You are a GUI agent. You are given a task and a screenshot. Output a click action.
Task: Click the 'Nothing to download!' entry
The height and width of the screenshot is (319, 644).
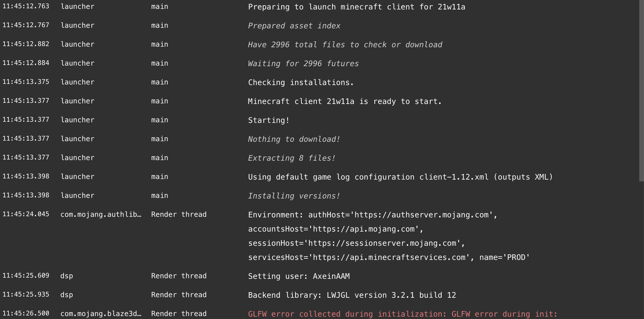coord(294,139)
